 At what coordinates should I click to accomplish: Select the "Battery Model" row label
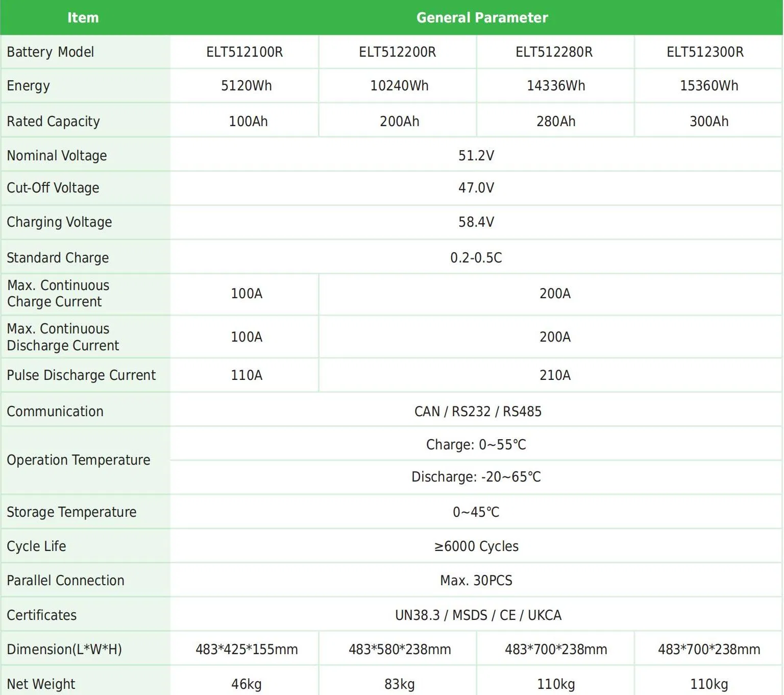tap(51, 52)
